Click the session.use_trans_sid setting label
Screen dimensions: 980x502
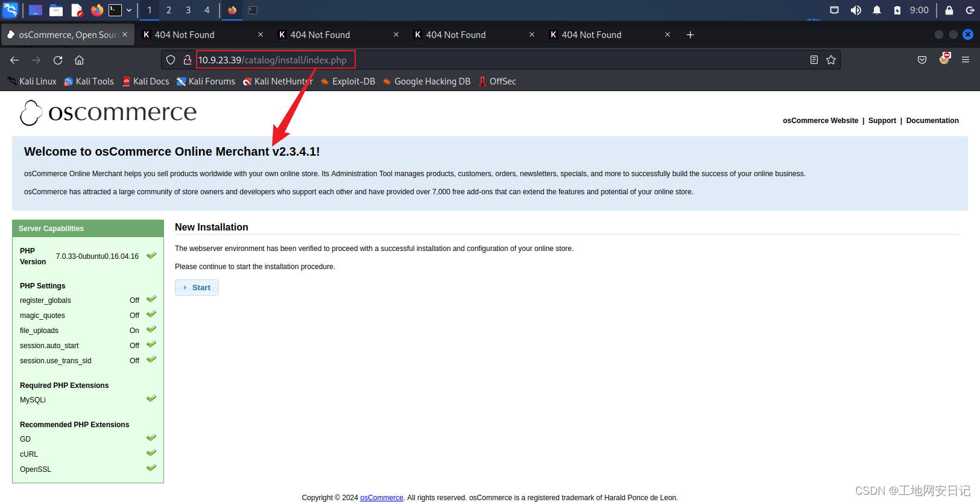pyautogui.click(x=55, y=361)
